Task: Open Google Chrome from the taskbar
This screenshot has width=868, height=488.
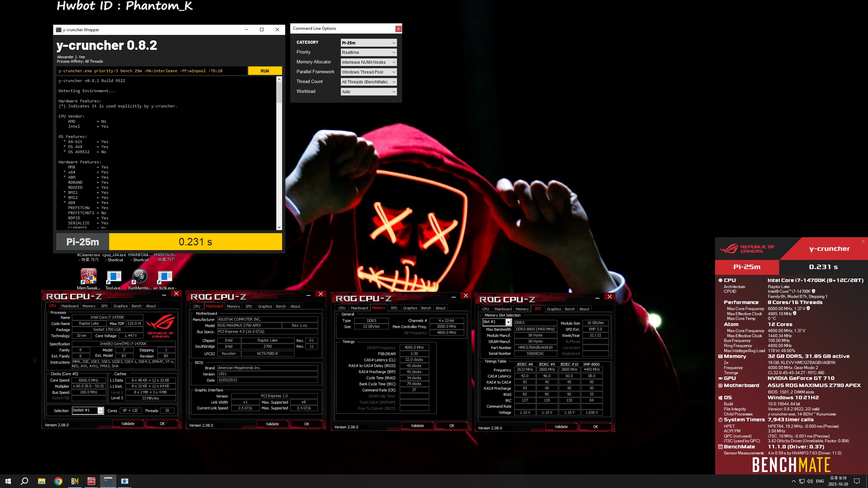Action: point(58,481)
